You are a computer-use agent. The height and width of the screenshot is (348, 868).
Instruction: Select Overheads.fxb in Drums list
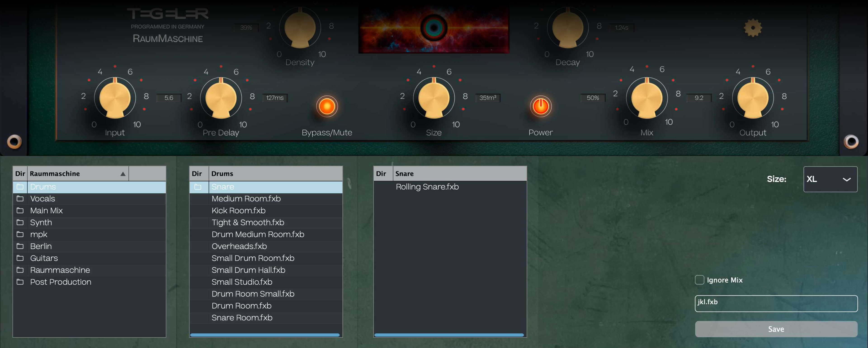pos(239,246)
